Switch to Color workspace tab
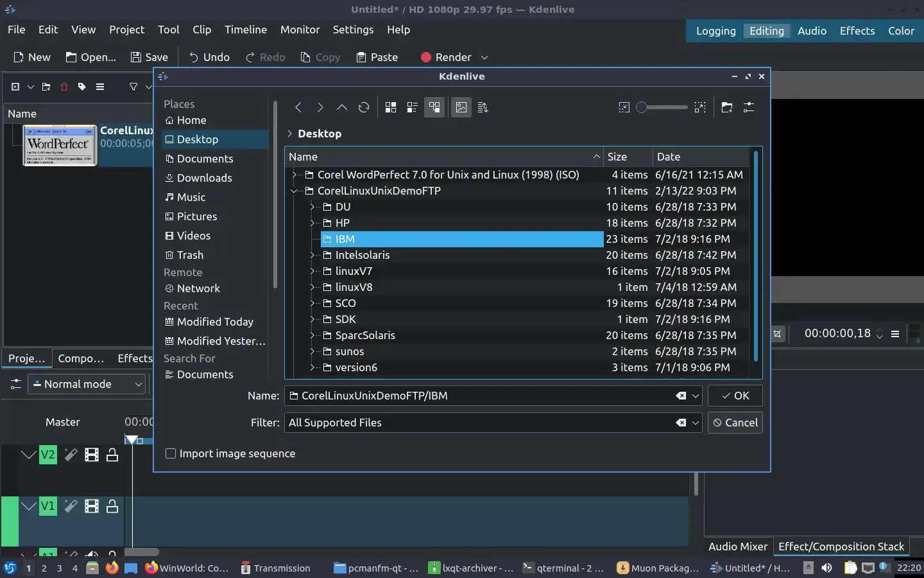Viewport: 924px width, 578px height. tap(901, 31)
